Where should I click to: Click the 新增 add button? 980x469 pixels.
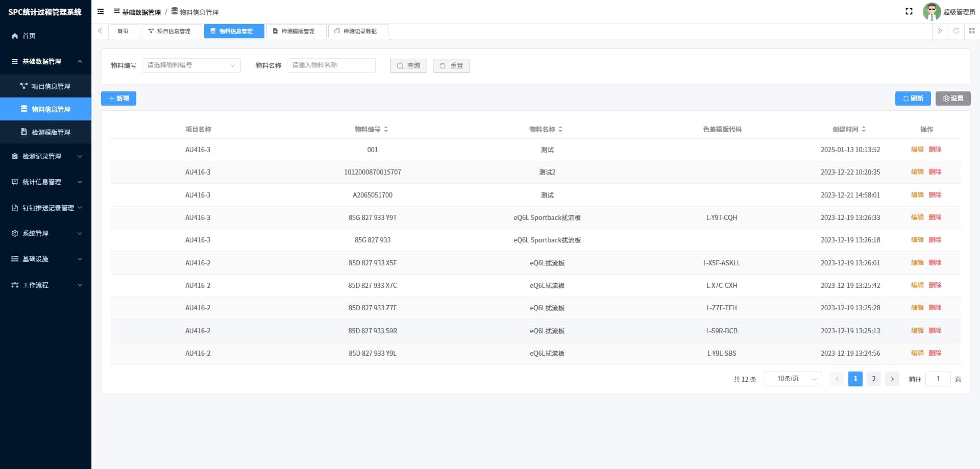118,98
